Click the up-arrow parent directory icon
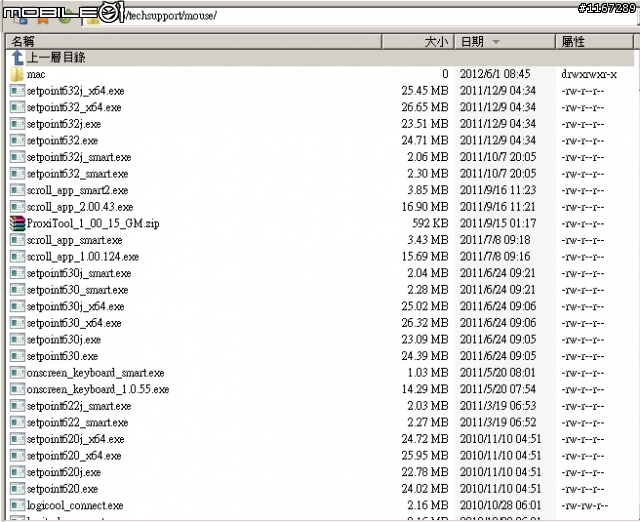The image size is (640, 522). [x=17, y=58]
